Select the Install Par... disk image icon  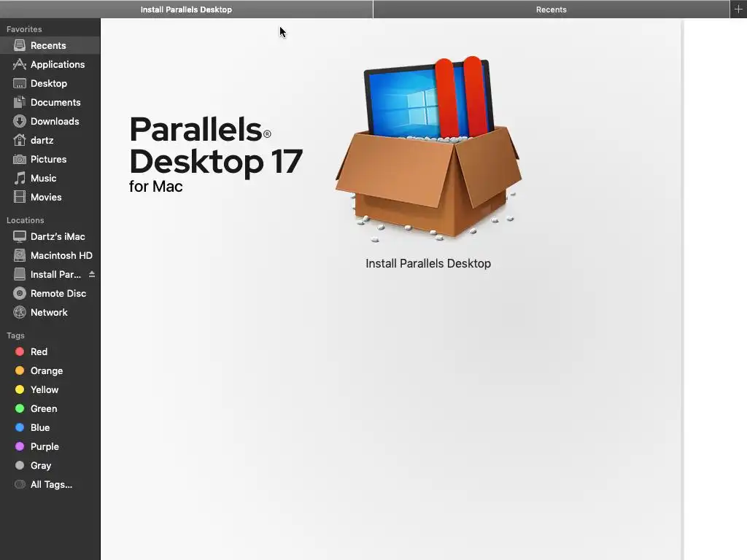tap(20, 274)
